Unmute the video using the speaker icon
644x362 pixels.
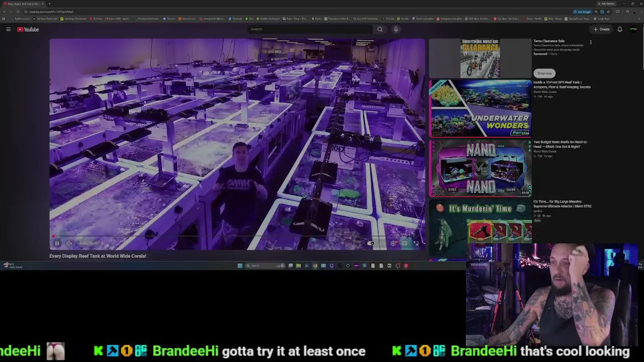[69, 243]
